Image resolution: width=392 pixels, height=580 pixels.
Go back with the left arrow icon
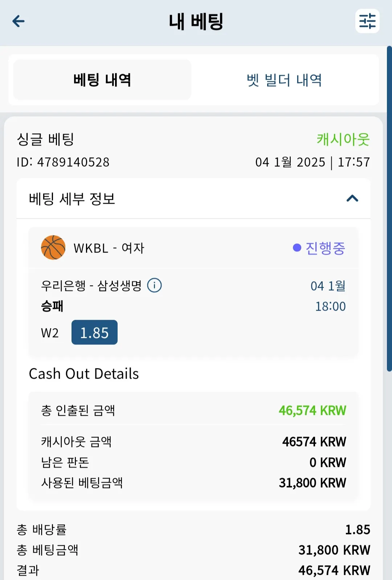click(19, 21)
